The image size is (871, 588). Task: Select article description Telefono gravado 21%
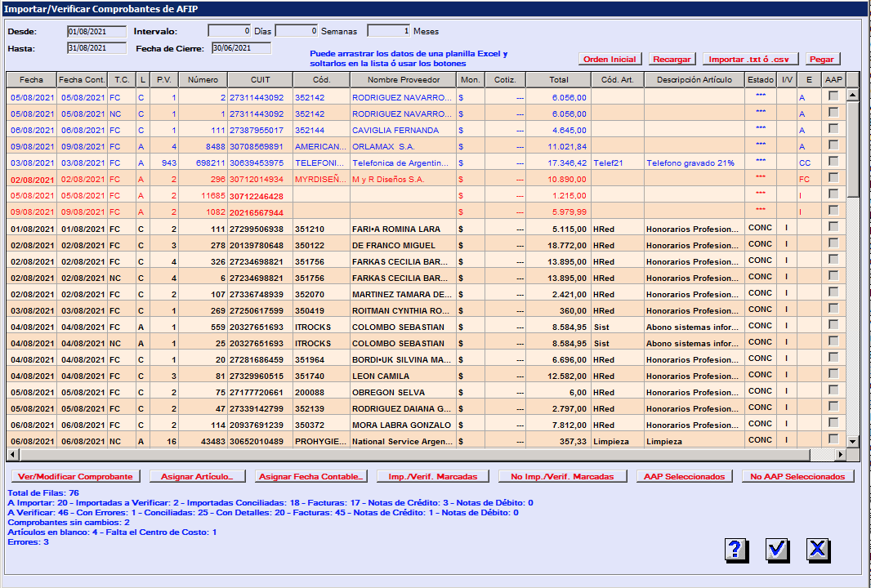pos(695,163)
